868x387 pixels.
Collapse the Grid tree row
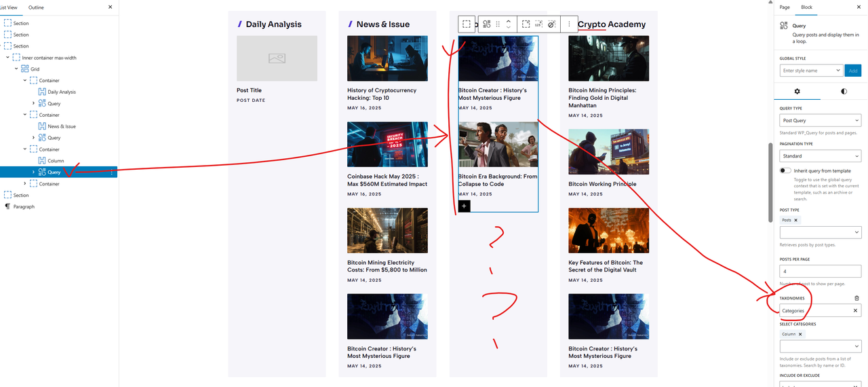coord(16,69)
